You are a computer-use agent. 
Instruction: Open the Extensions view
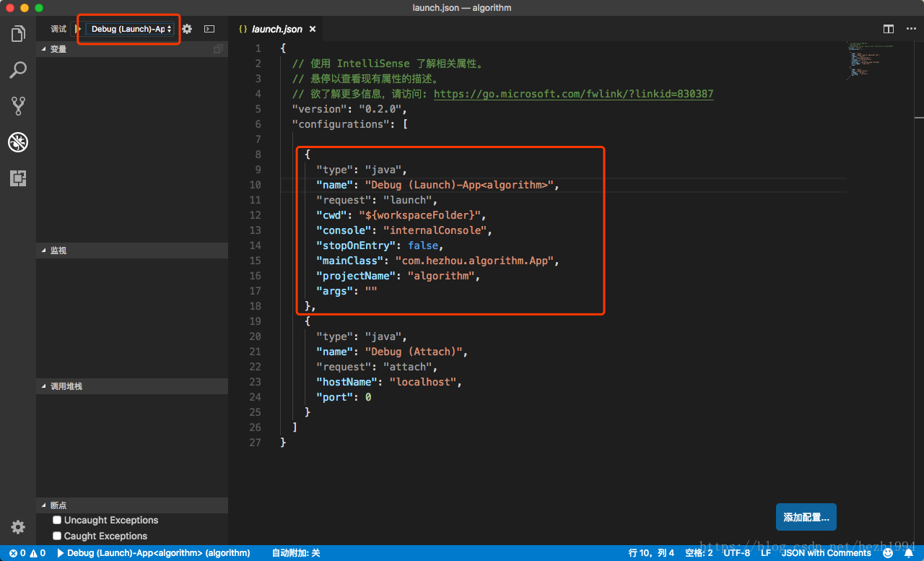[18, 178]
